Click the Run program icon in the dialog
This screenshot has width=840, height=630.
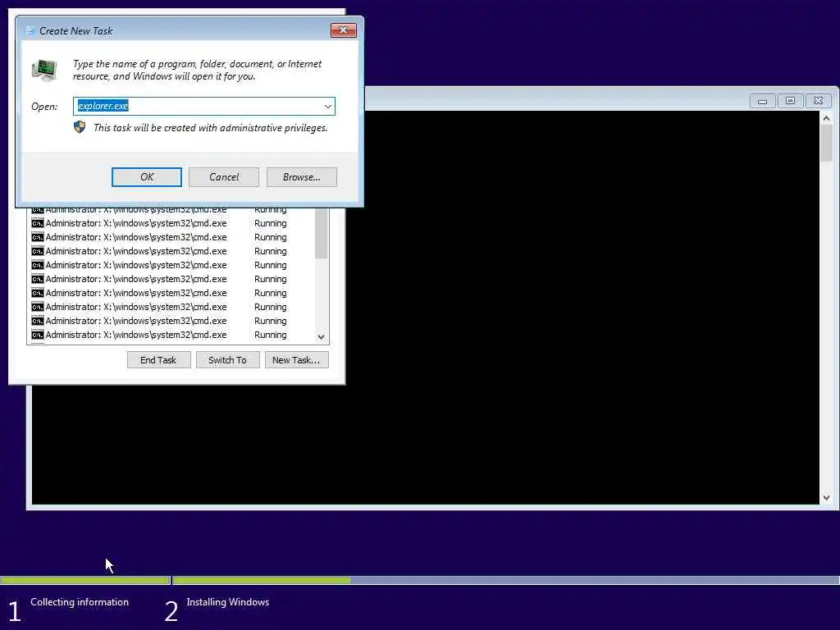[x=44, y=71]
